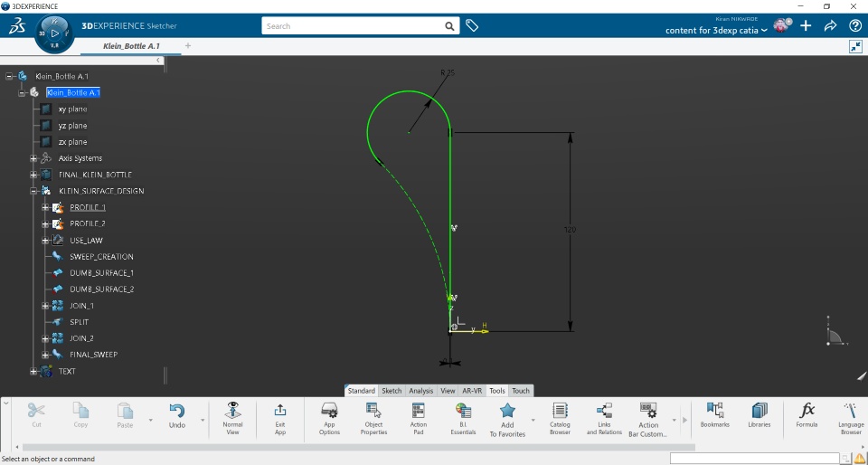Viewport: 868px width, 465px height.
Task: Open dropdown arrow beside Undo
Action: [x=203, y=420]
